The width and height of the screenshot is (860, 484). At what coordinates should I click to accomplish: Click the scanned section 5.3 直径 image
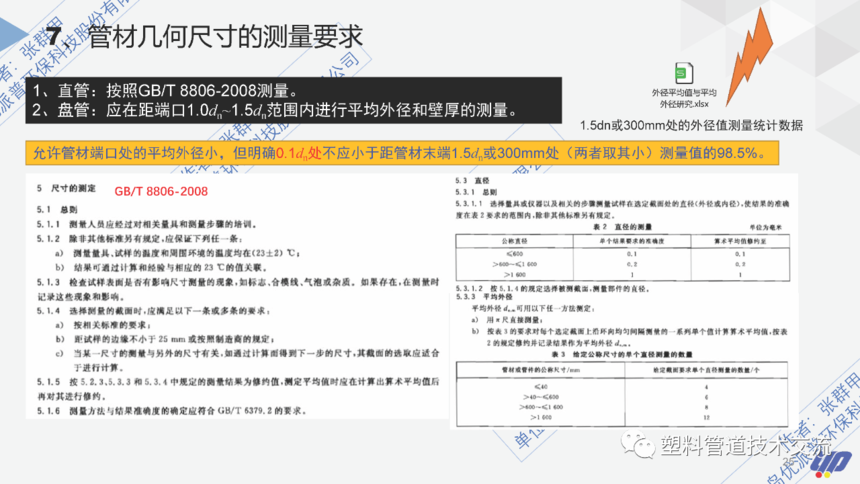pos(624,302)
